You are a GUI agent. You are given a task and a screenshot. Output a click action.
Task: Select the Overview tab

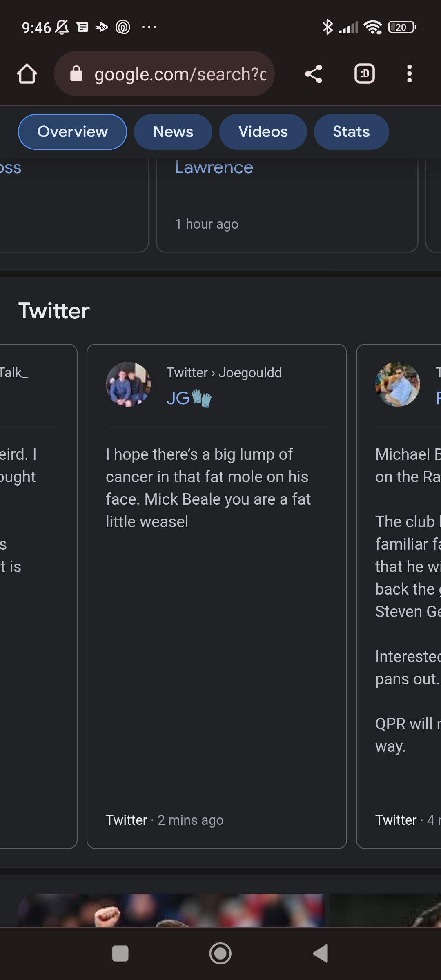click(x=72, y=132)
